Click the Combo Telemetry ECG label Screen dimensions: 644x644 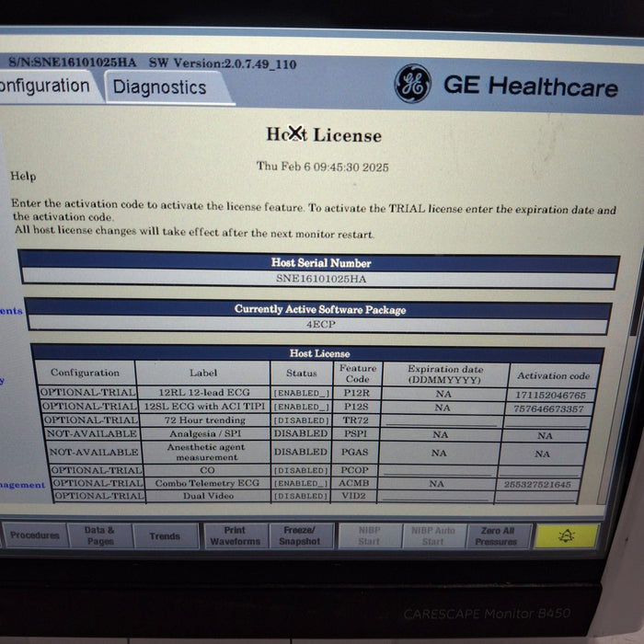point(207,483)
